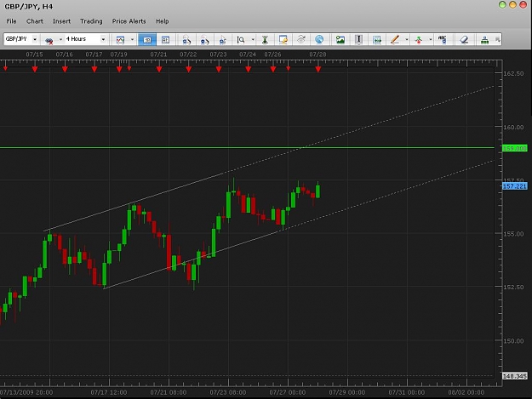Click the grey refresh arrows icon
The width and height of the screenshot is (532, 399).
pos(301,40)
